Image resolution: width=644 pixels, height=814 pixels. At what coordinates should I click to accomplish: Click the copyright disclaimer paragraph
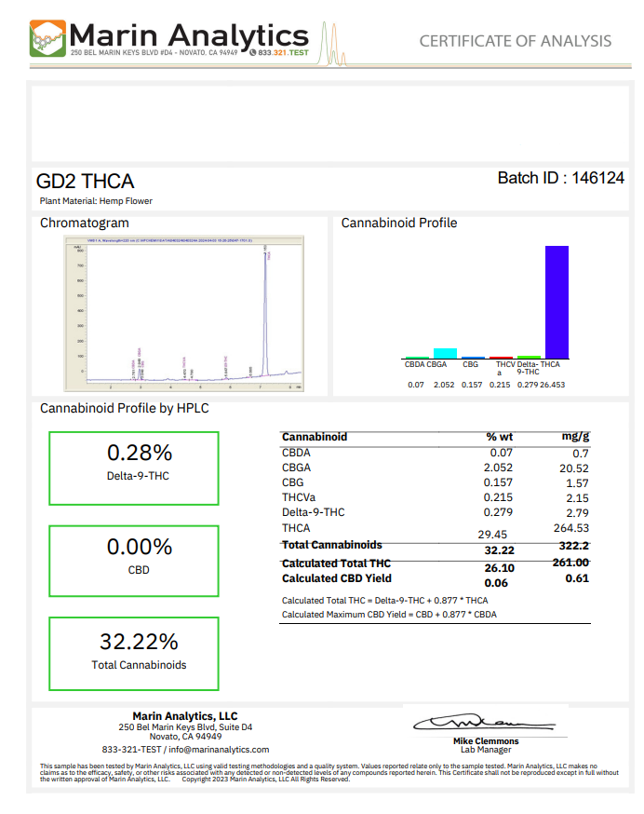coord(329,773)
